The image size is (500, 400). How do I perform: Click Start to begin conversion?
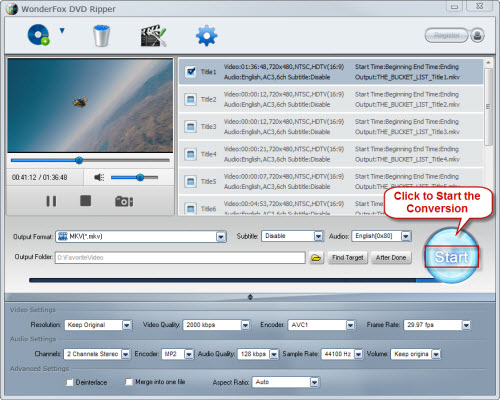click(x=452, y=257)
